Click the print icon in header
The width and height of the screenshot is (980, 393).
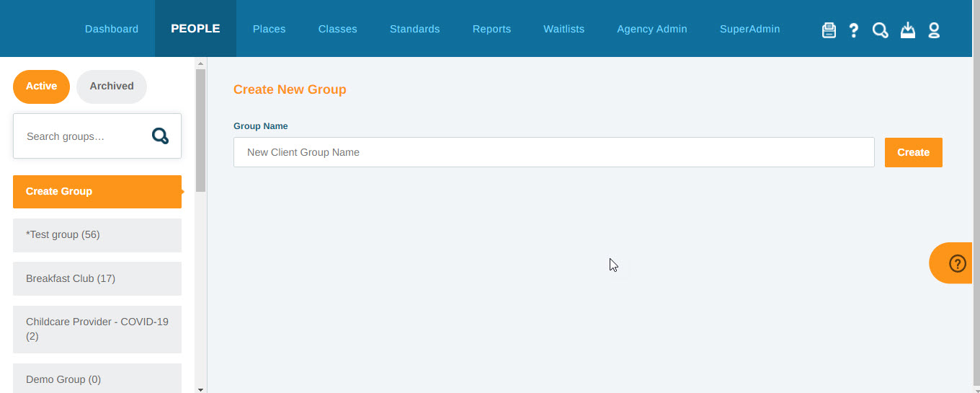click(x=829, y=30)
